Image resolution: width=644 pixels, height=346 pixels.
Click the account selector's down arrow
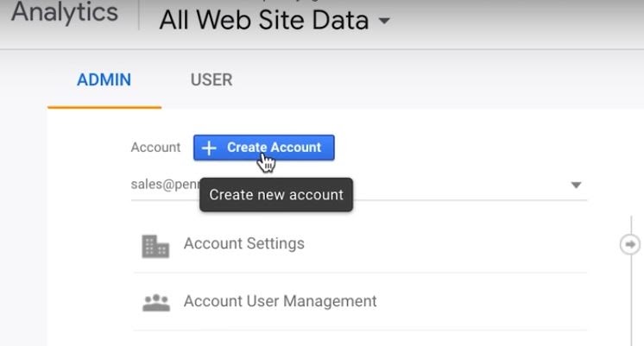click(x=576, y=185)
